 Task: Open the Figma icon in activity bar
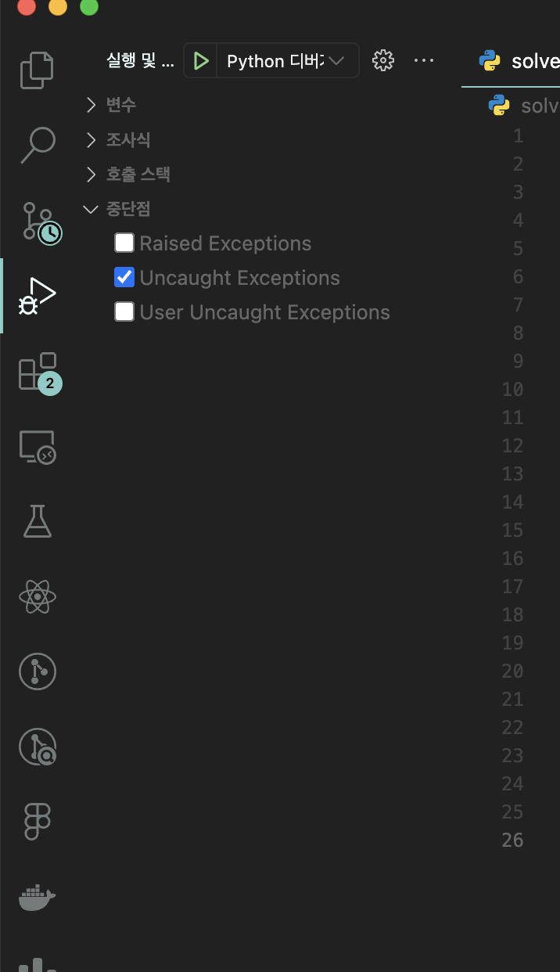click(38, 822)
